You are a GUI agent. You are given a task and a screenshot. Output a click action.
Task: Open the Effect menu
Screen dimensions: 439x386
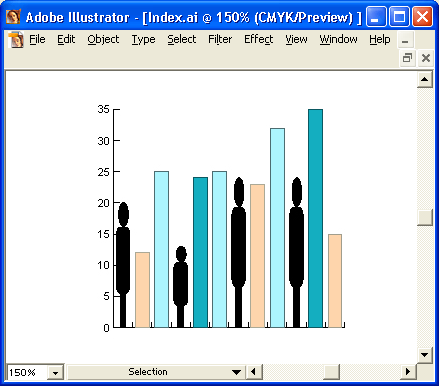pos(259,39)
